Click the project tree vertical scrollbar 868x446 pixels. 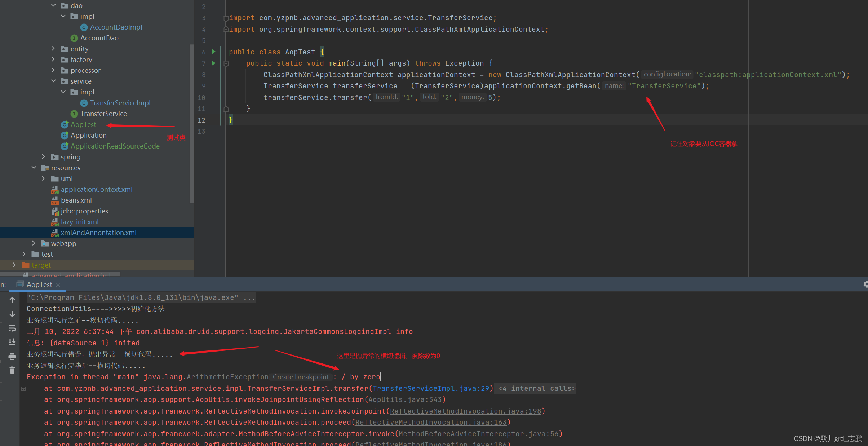coord(192,123)
